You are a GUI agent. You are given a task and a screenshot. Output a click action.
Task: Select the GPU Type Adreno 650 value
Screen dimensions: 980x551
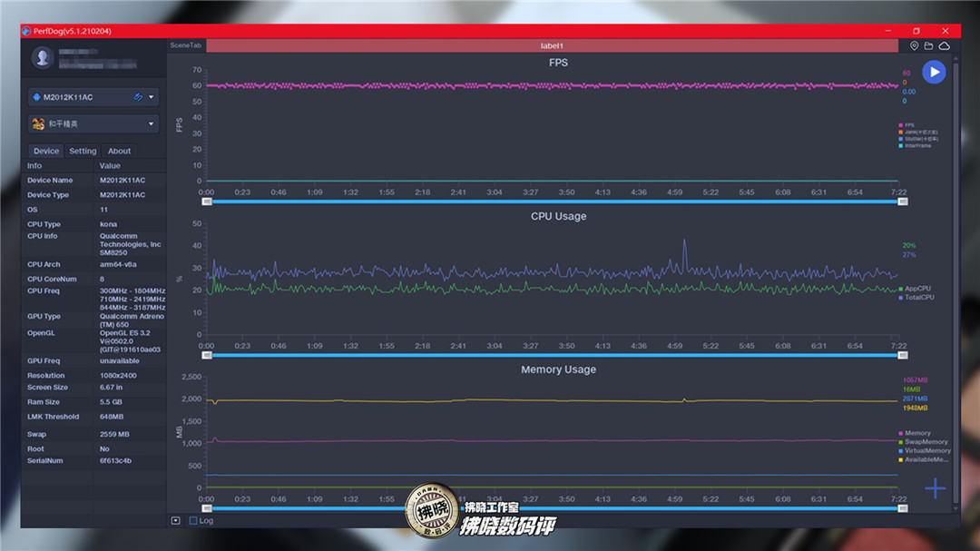[132, 320]
